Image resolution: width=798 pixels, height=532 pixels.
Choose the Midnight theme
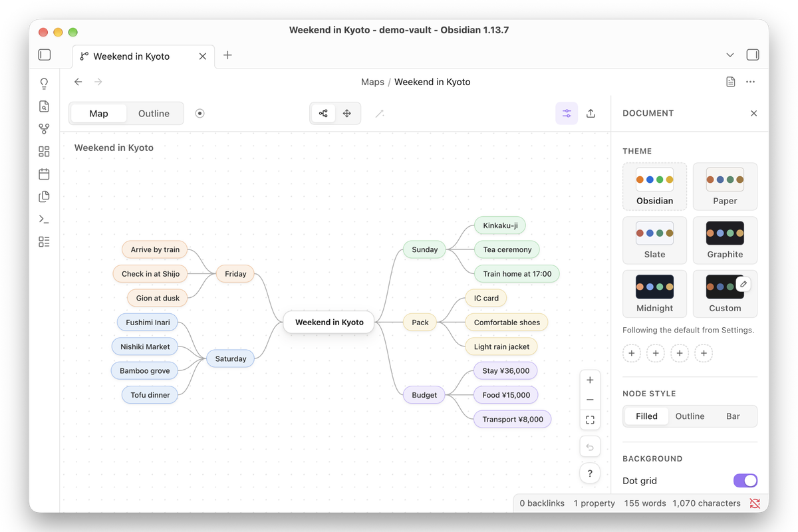point(654,294)
